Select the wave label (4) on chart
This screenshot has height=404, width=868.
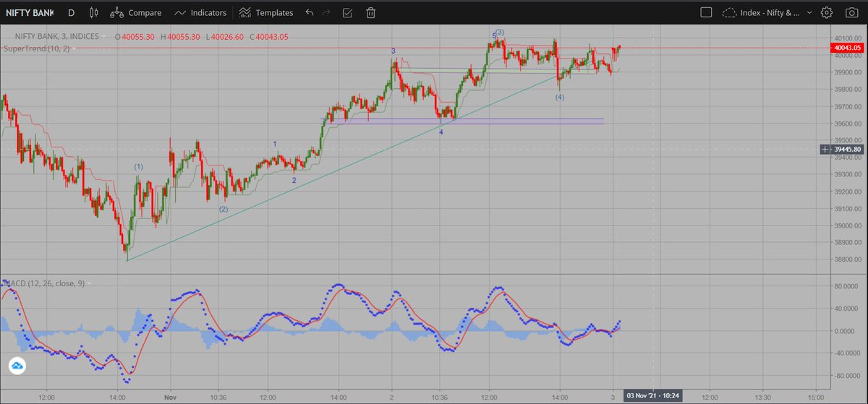560,97
